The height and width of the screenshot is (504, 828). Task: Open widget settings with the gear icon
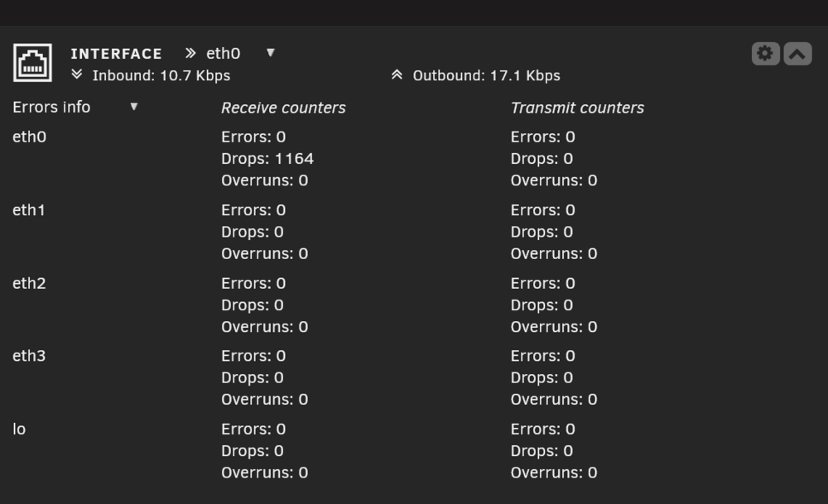[765, 53]
